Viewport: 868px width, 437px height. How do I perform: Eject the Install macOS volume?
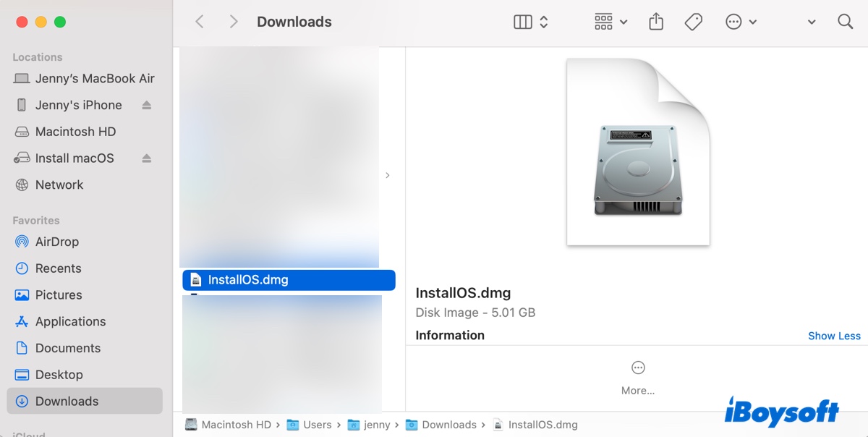click(147, 158)
